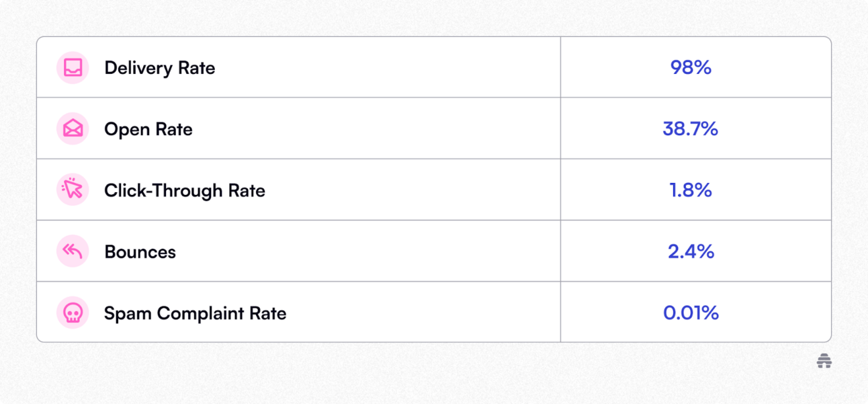Click the Click-Through Rate cursor icon
Screen dimensions: 868x404
coord(73,190)
